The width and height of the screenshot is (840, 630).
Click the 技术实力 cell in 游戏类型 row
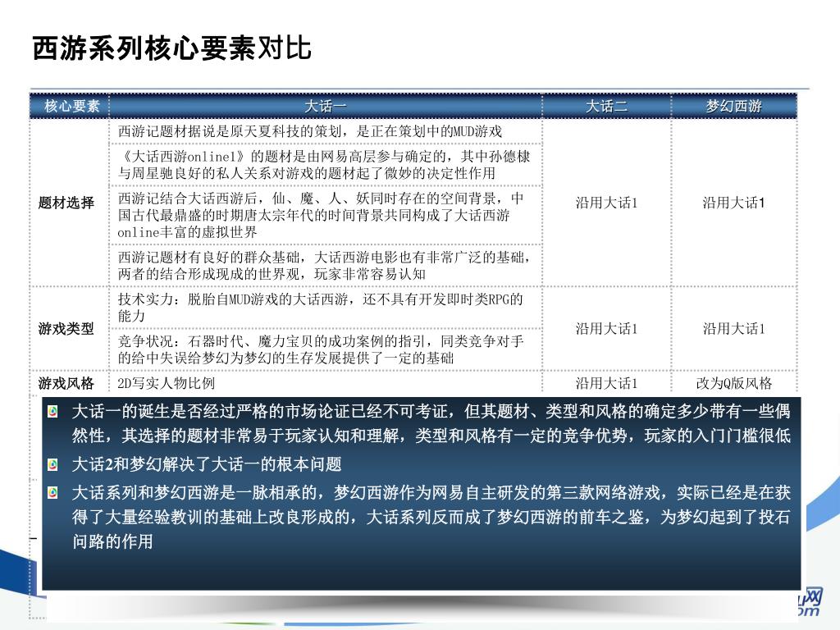pyautogui.click(x=326, y=308)
